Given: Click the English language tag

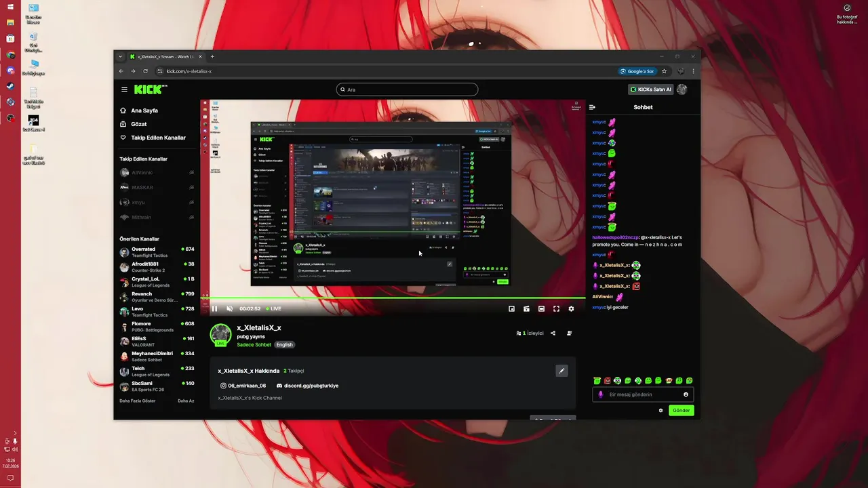Looking at the screenshot, I should 284,344.
